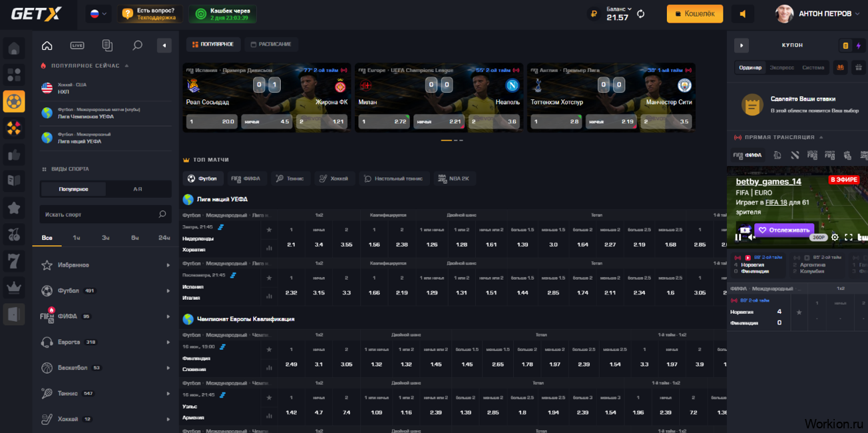Open the crown icon in sidebar
This screenshot has width=868, height=433.
13,288
